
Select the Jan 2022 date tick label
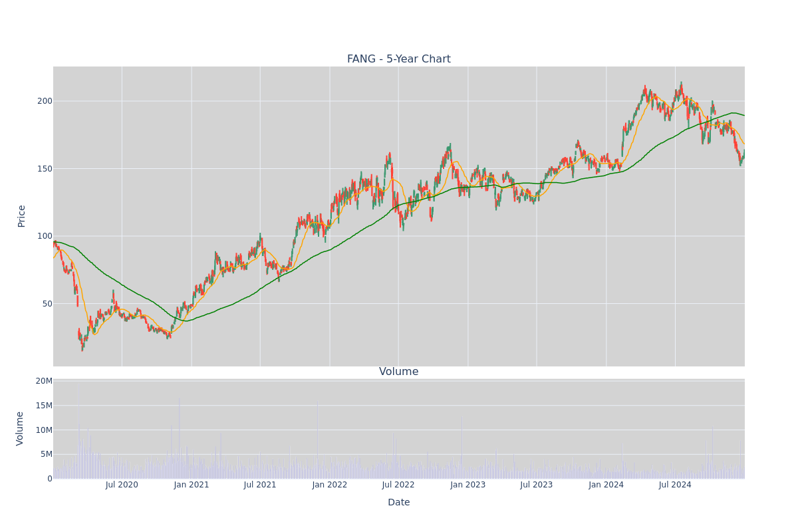[x=330, y=485]
